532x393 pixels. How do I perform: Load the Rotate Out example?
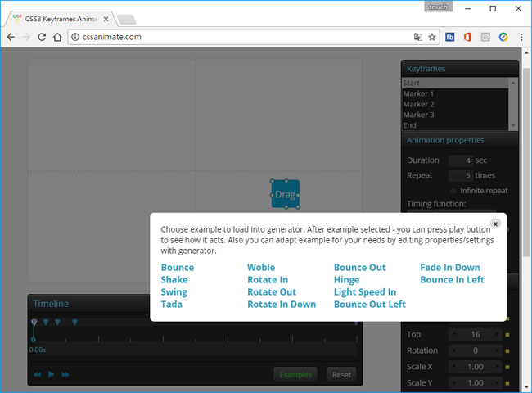point(272,291)
